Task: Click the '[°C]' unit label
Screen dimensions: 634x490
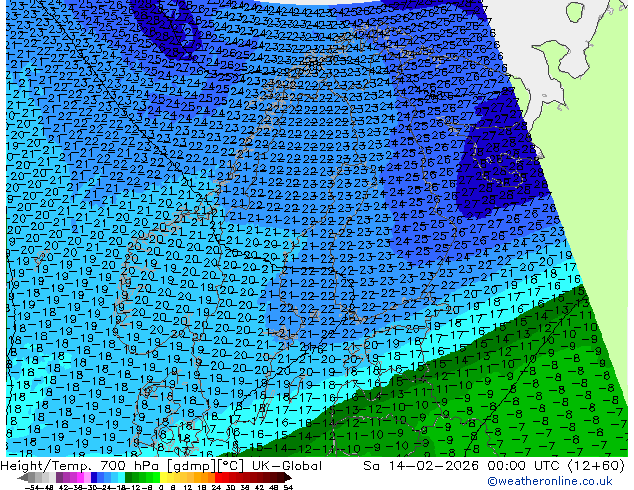Action: click(x=230, y=466)
